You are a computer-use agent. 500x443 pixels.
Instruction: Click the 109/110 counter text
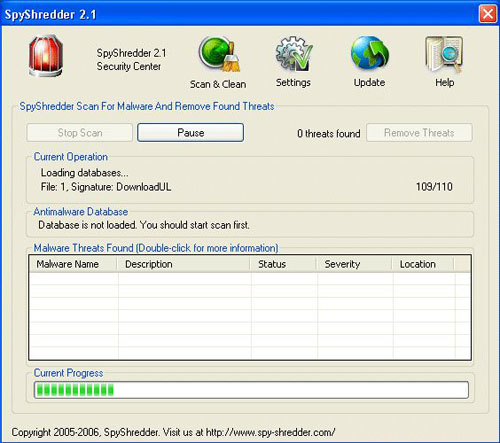[434, 187]
